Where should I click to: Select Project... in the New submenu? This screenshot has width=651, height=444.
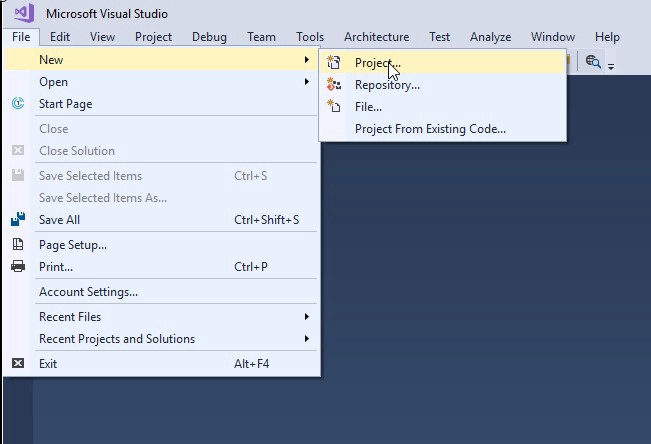[443, 62]
